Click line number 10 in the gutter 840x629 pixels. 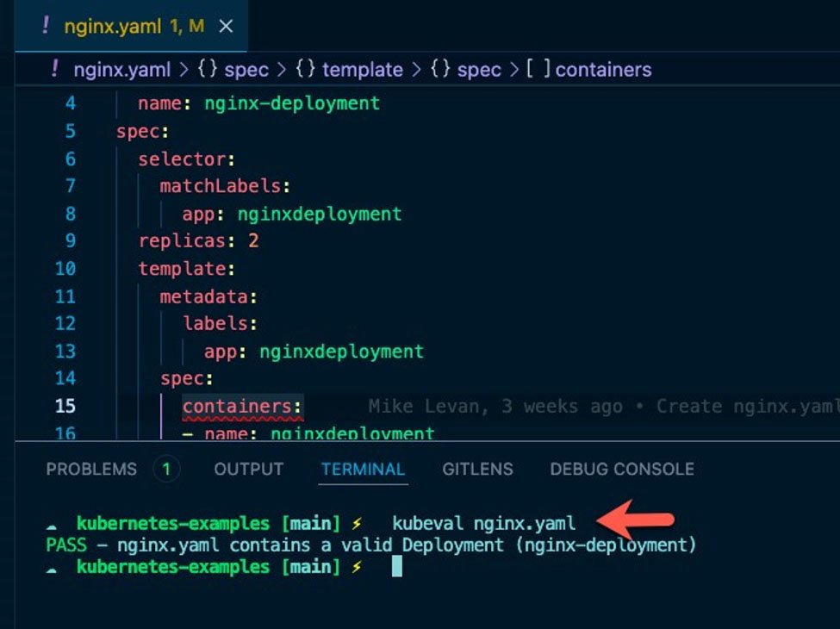(65, 268)
